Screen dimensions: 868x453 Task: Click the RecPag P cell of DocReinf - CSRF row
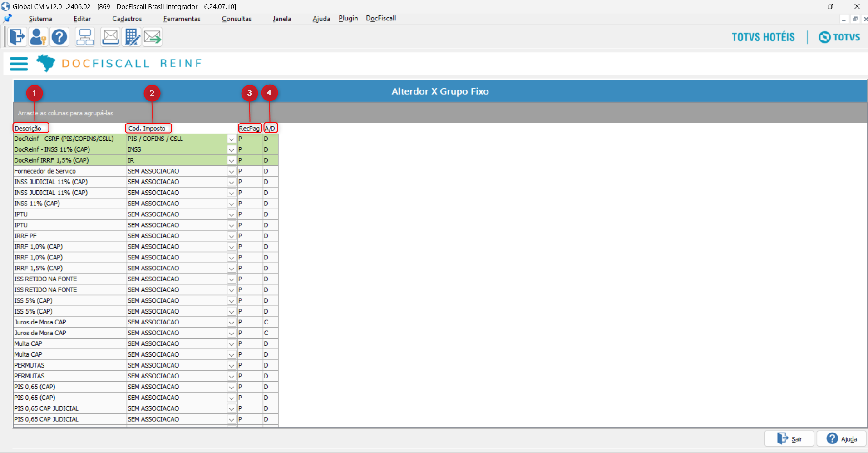[x=250, y=139]
